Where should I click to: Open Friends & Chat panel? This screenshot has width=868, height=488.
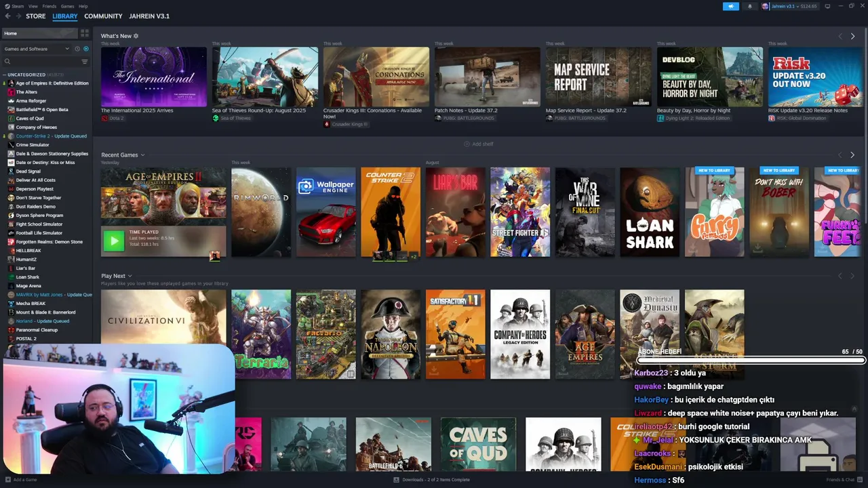(x=844, y=480)
